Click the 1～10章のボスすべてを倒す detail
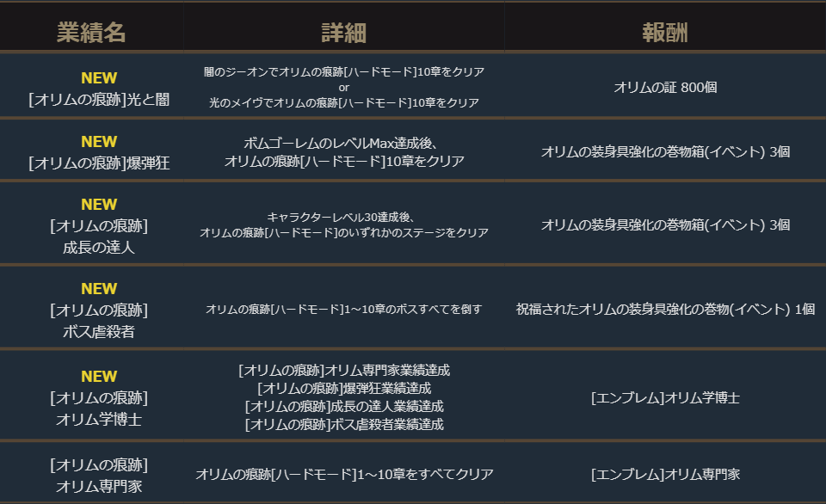Viewport: 826px width, 504px height. [343, 309]
